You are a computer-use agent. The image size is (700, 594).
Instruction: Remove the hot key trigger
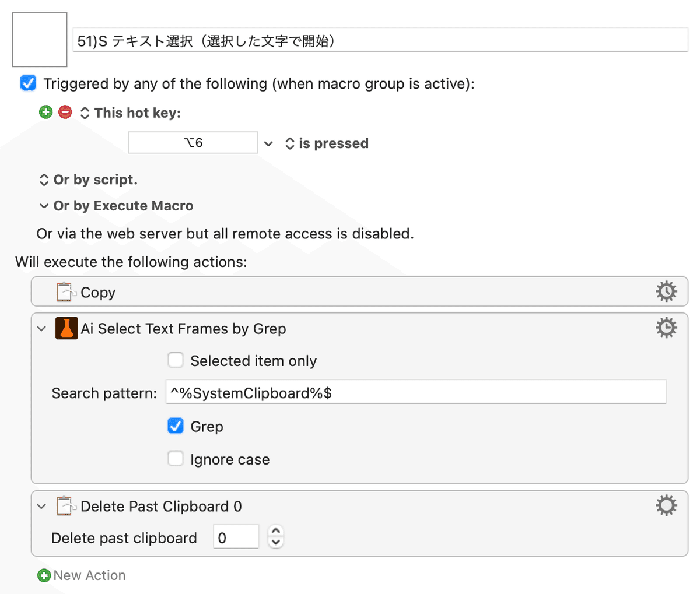65,112
